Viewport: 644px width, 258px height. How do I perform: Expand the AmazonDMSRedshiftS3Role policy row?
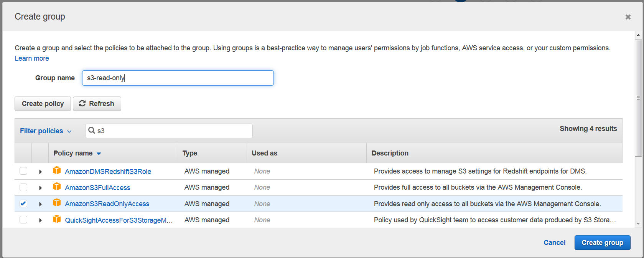(40, 172)
